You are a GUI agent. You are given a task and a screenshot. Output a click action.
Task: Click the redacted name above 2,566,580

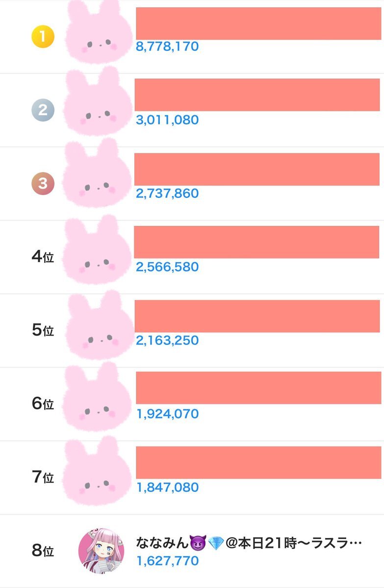point(256,242)
